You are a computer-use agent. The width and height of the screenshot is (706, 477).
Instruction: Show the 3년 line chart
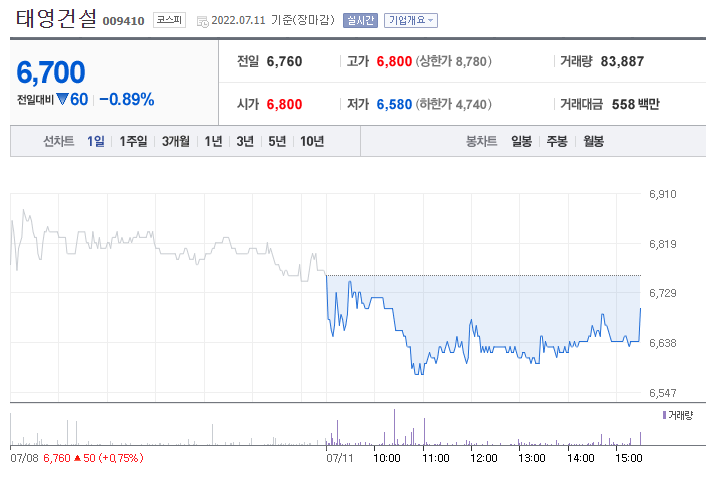point(245,141)
